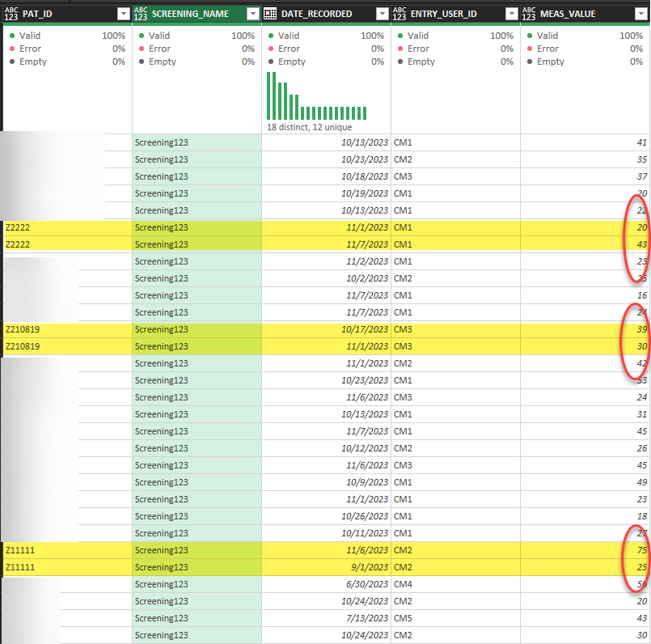Screen dimensions: 651x644
Task: Click the SCREENING_NAME data type icon
Action: tap(141, 14)
